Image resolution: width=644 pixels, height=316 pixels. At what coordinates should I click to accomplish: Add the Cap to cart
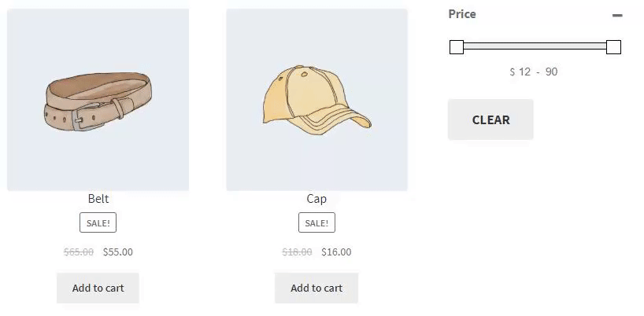coord(316,288)
